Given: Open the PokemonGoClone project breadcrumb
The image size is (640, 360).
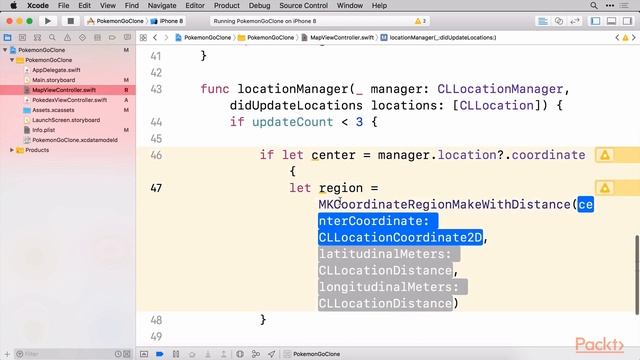Looking at the screenshot, I should tap(203, 38).
